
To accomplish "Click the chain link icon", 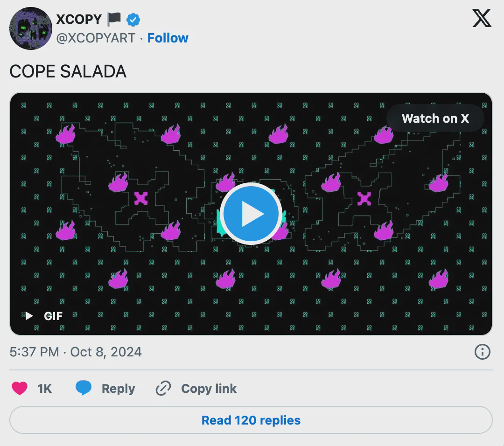I will 163,388.
